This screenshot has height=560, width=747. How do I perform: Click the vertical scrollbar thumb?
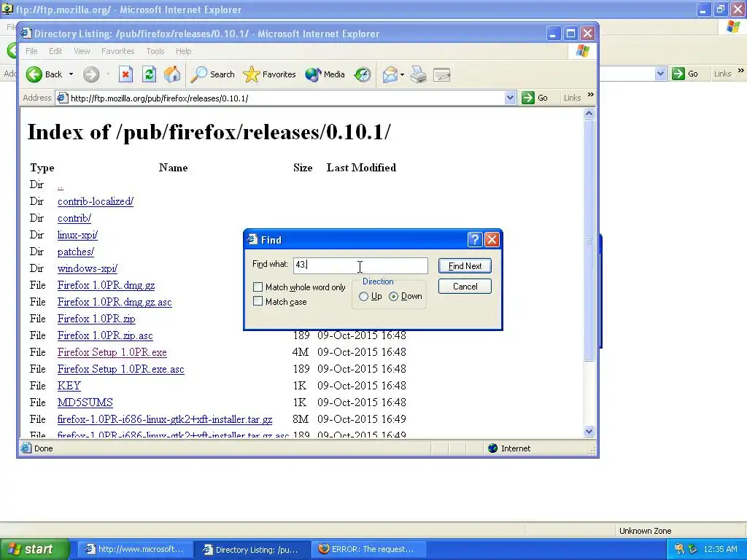coord(589,241)
